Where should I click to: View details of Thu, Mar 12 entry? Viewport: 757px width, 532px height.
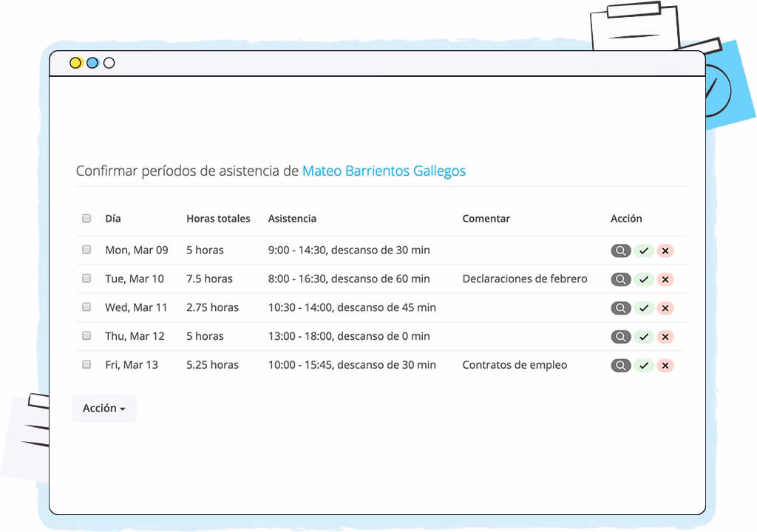(x=620, y=337)
